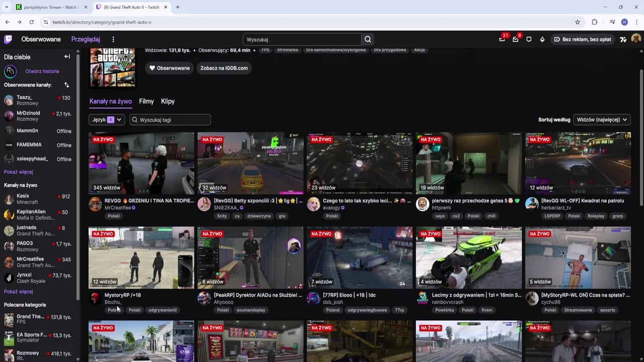The height and width of the screenshot is (362, 644).
Task: Focus the Wyszukaj search field
Action: 302,39
